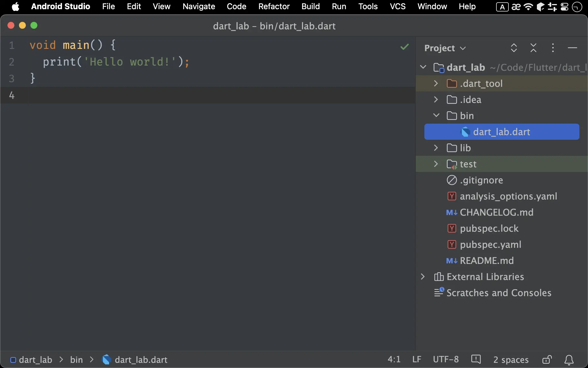Screen dimensions: 588x368
Task: Expand External Libraries node
Action: (423, 277)
